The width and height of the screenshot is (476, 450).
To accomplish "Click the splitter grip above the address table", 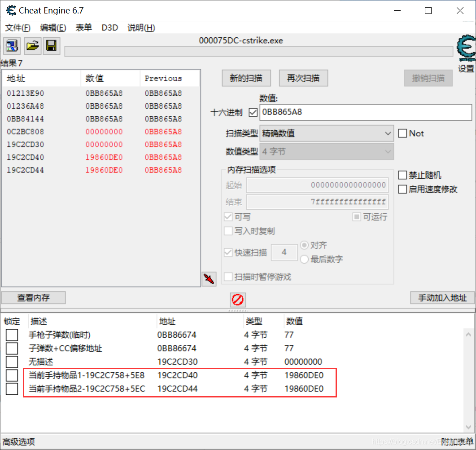I will point(238,310).
